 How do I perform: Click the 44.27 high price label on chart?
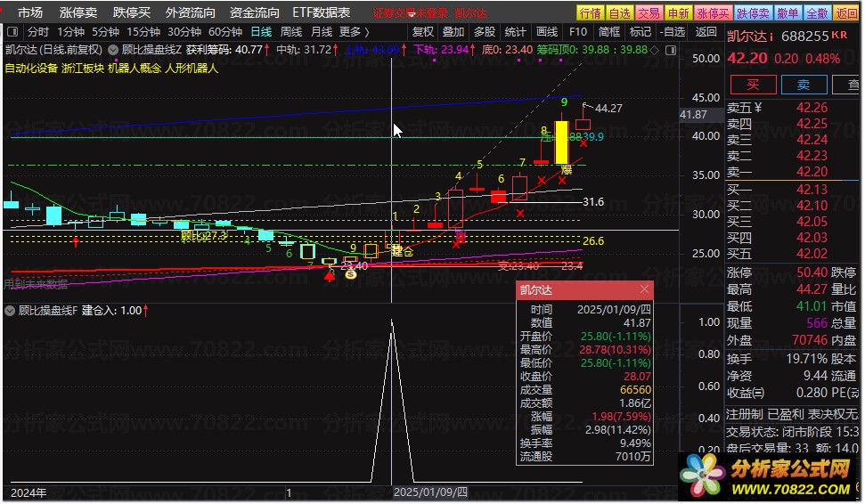pos(608,109)
